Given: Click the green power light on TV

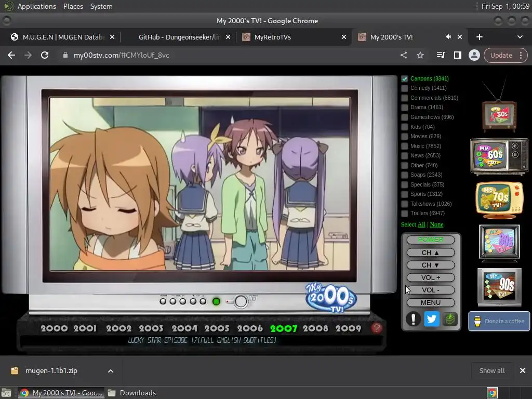Looking at the screenshot, I should click(216, 301).
